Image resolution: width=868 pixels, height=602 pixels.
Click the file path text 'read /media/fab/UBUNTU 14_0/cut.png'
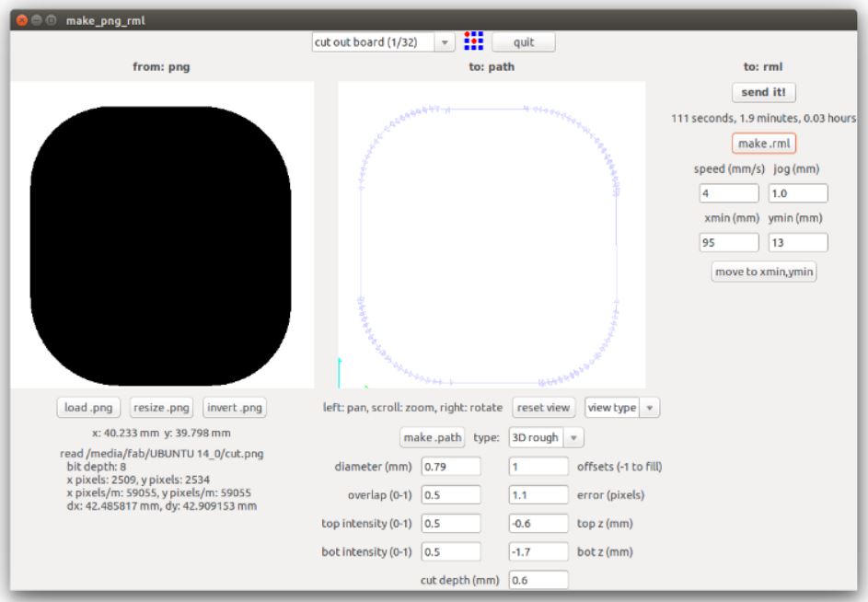[162, 454]
